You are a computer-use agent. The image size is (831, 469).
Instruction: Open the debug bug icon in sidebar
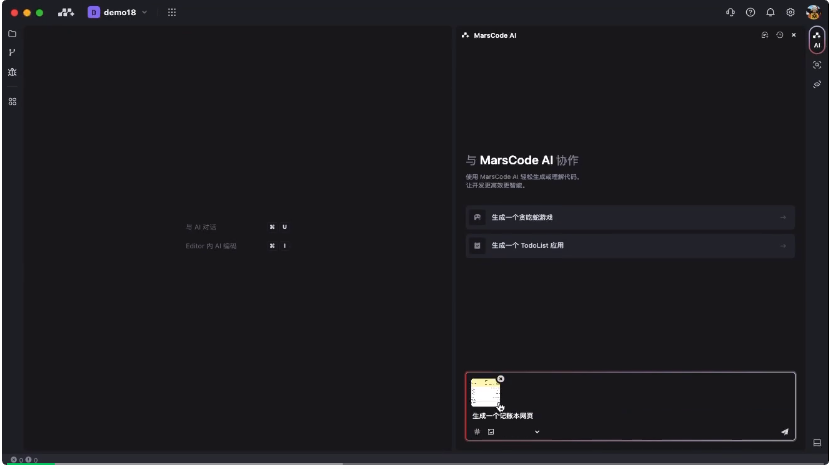tap(12, 72)
